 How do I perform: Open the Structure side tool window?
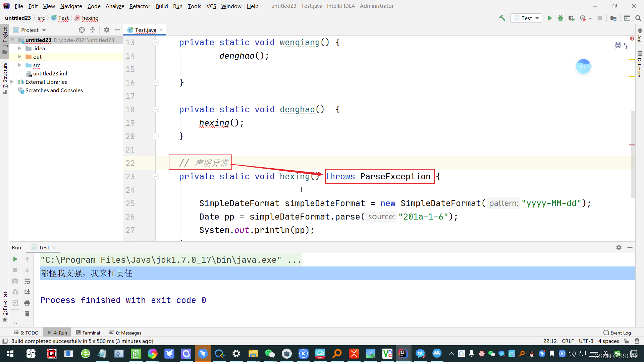click(5, 78)
